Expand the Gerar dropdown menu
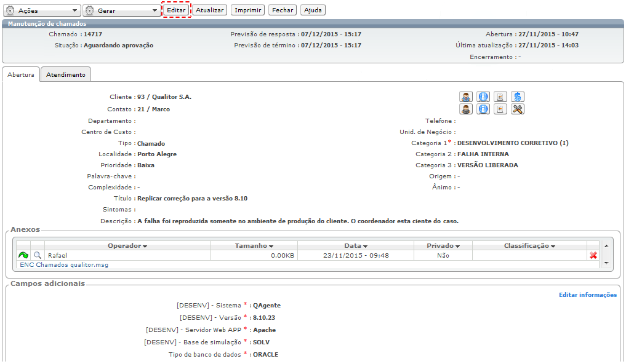Screen dimensions: 626x364 155,10
